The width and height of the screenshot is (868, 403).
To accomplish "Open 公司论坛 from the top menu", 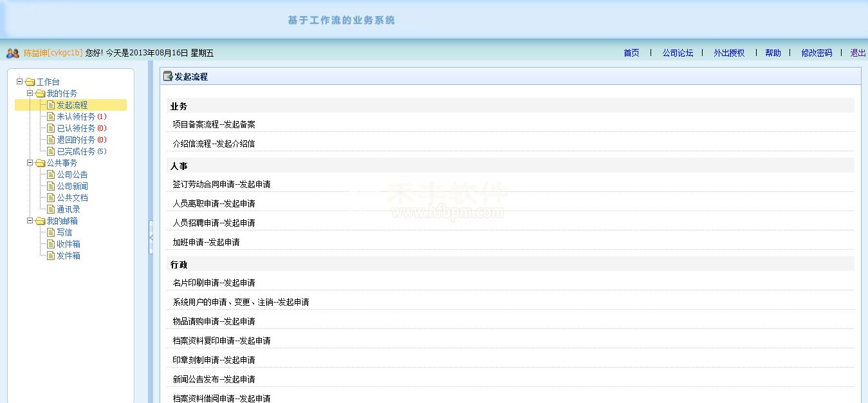I will pyautogui.click(x=678, y=53).
